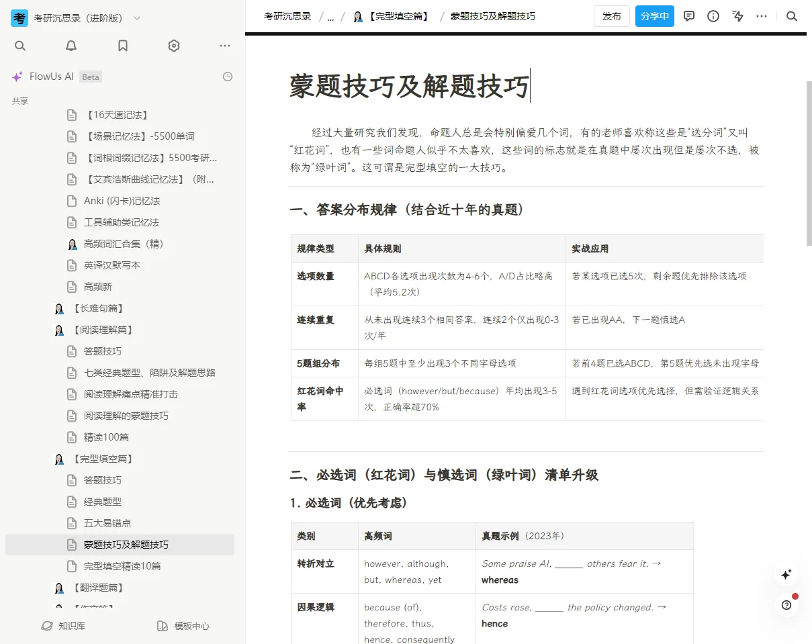Open the bookmarks icon in sidebar
812x644 pixels.
click(x=123, y=46)
